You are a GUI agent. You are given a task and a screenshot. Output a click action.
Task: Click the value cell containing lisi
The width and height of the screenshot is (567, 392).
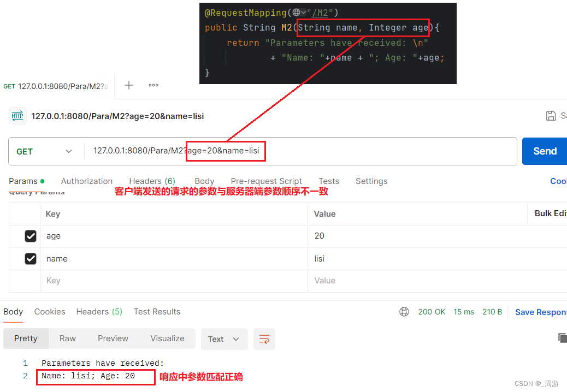pos(437,259)
